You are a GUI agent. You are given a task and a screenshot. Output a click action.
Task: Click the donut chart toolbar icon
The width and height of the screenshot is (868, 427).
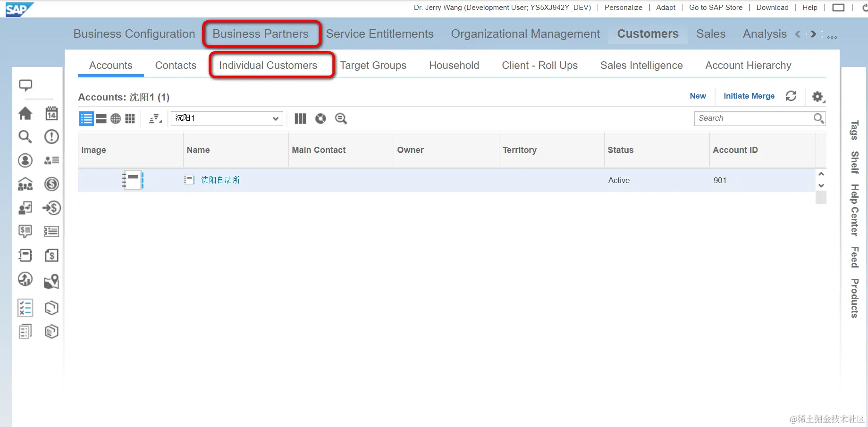[x=321, y=118]
